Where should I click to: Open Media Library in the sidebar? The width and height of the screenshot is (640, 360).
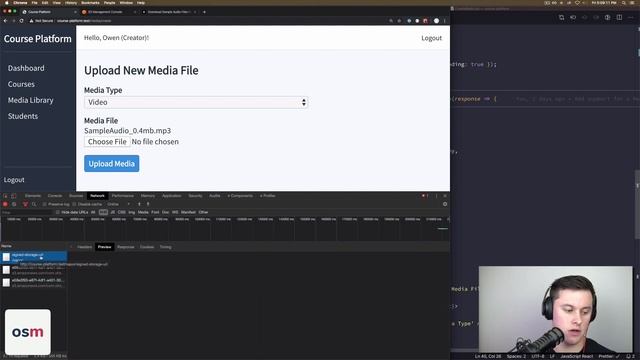[x=31, y=100]
